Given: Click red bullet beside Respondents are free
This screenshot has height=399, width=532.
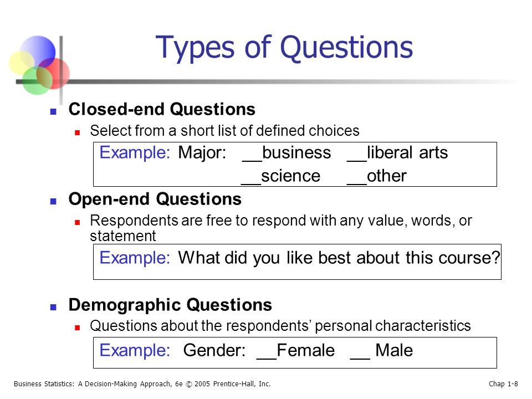Looking at the screenshot, I should click(x=78, y=223).
